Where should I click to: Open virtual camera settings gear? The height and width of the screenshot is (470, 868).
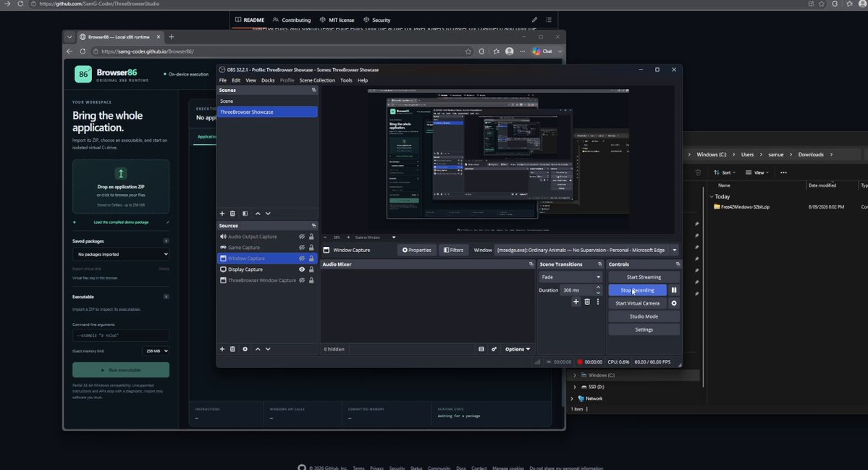[x=674, y=303]
